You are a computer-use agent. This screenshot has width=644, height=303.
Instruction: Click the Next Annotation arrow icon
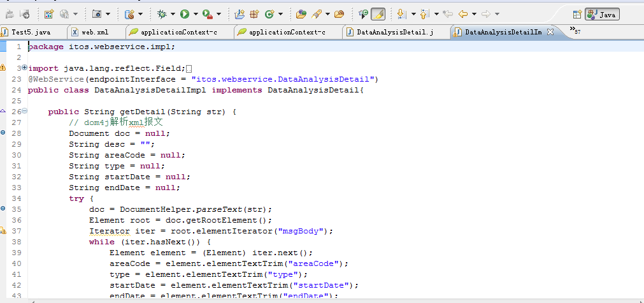coord(401,13)
